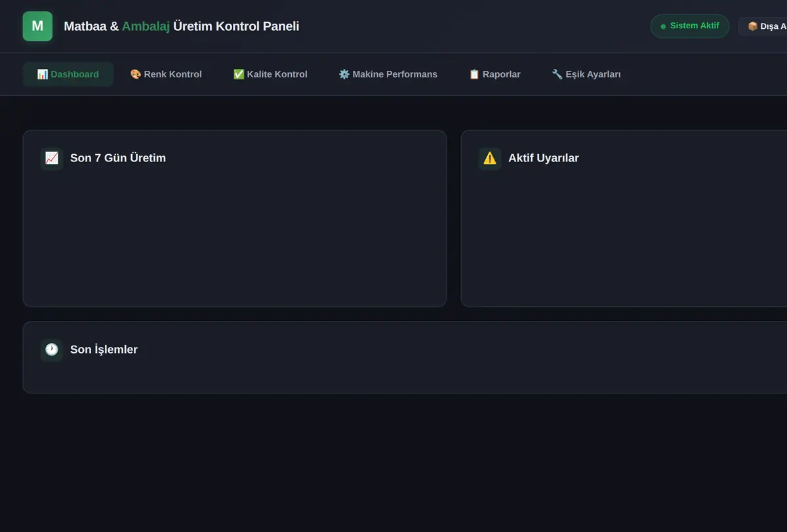This screenshot has height=532, width=787.
Task: Click the chart icon beside Son 7 Gün Üretim
Action: click(52, 158)
